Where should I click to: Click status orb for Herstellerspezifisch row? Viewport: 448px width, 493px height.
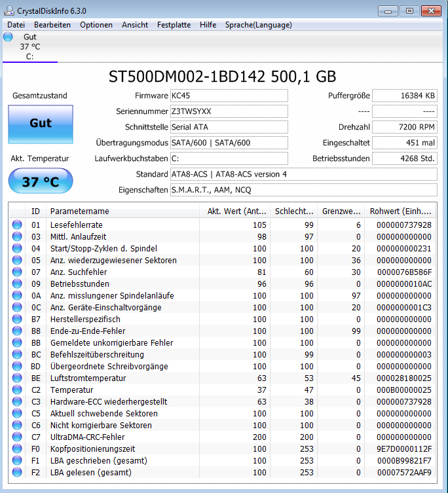click(17, 319)
